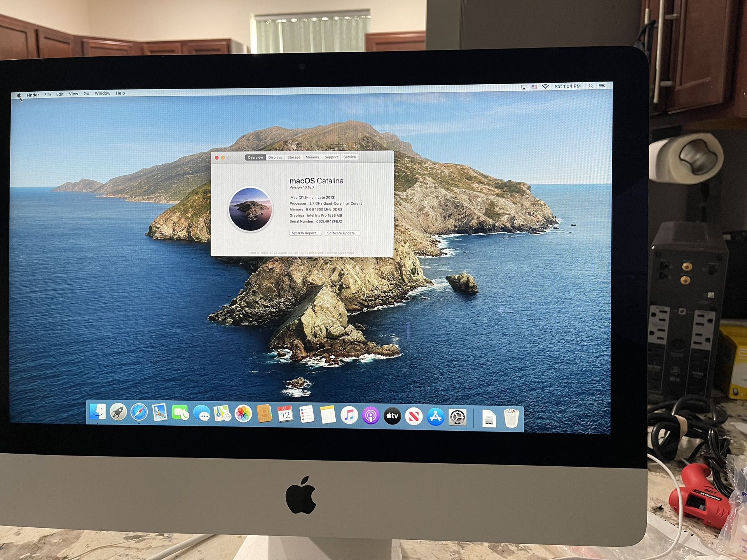747x560 pixels.
Task: Open Reminders list icon in Dock
Action: coord(307,415)
